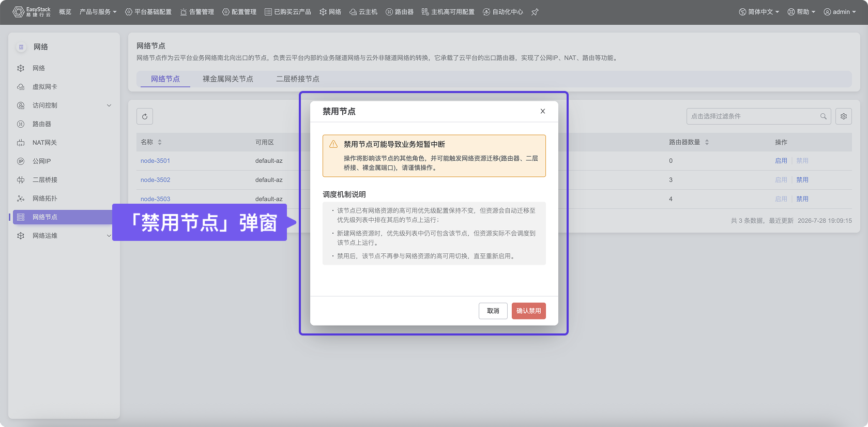Image resolution: width=868 pixels, height=427 pixels.
Task: Click the filter condition search field
Action: [758, 116]
